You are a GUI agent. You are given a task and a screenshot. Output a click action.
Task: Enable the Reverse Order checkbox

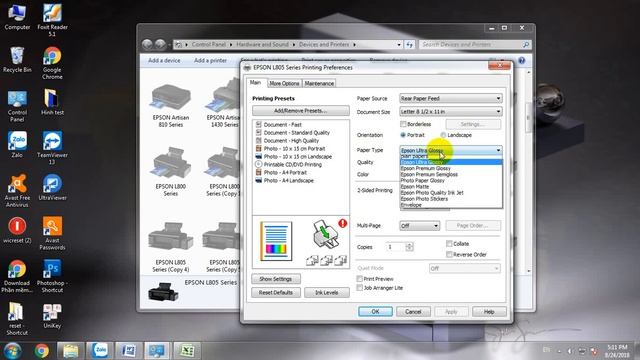coord(449,254)
